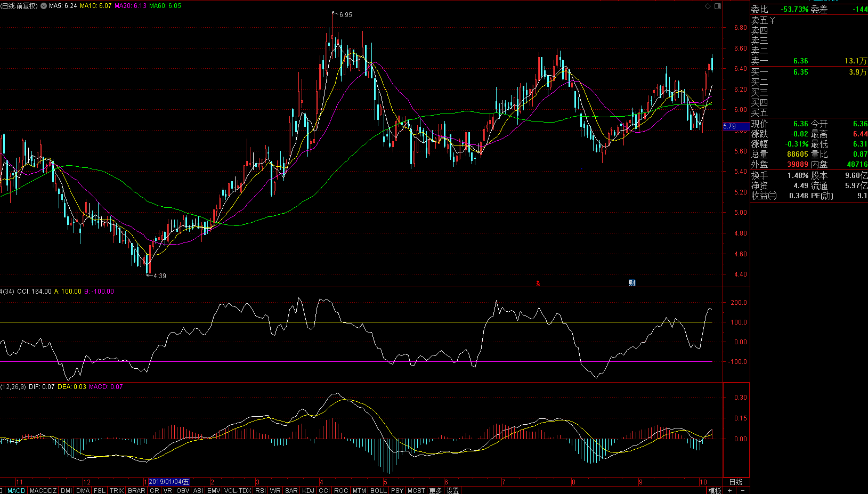Click the 卖一 volume 13.1万
The width and height of the screenshot is (868, 494).
(x=856, y=61)
